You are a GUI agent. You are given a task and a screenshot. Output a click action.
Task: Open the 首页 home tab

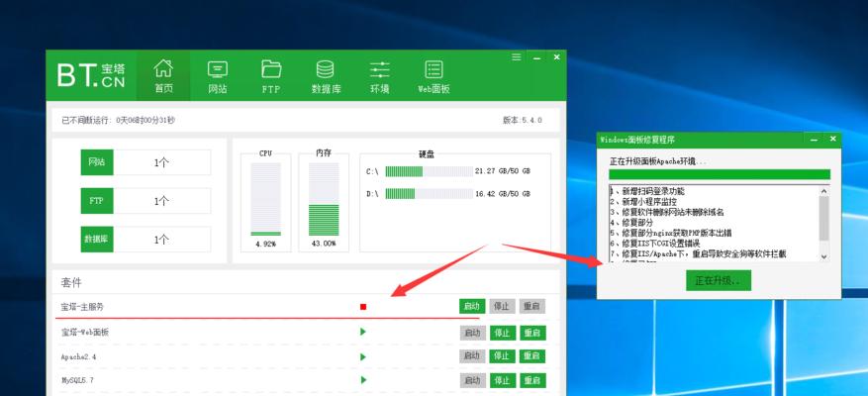click(x=163, y=76)
